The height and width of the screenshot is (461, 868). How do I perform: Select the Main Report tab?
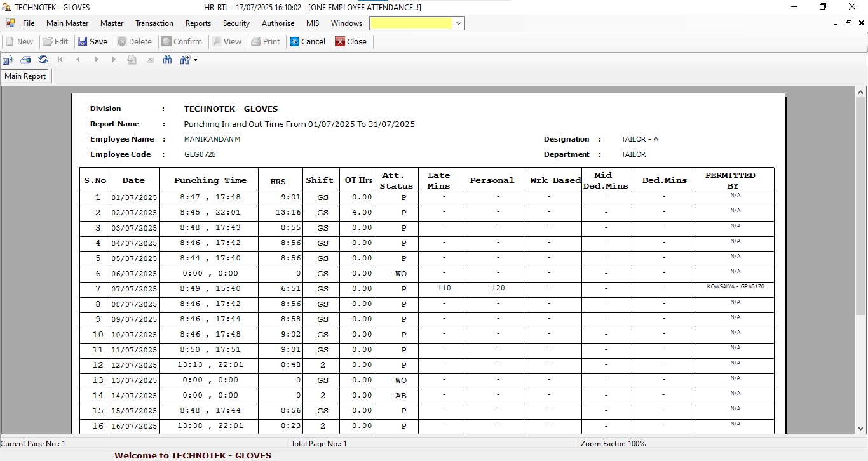(x=25, y=76)
